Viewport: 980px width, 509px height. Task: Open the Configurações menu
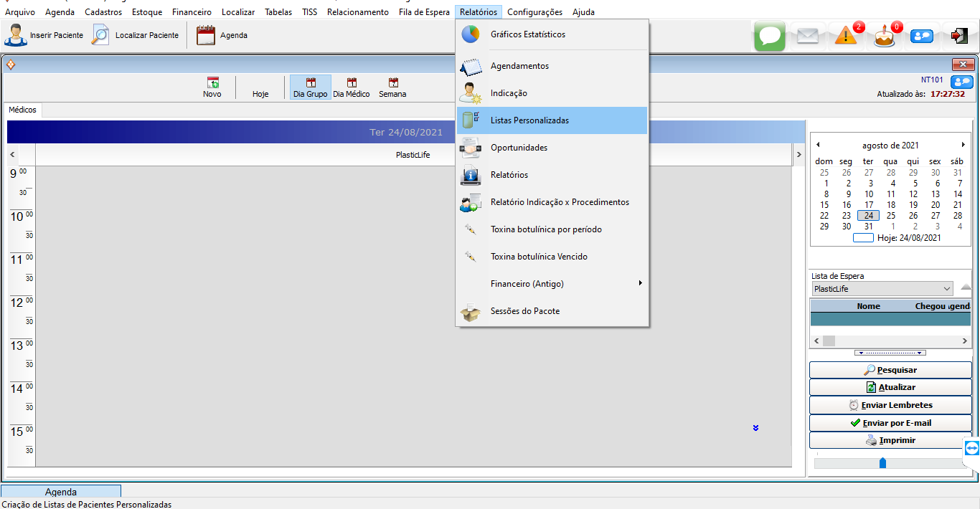[534, 12]
